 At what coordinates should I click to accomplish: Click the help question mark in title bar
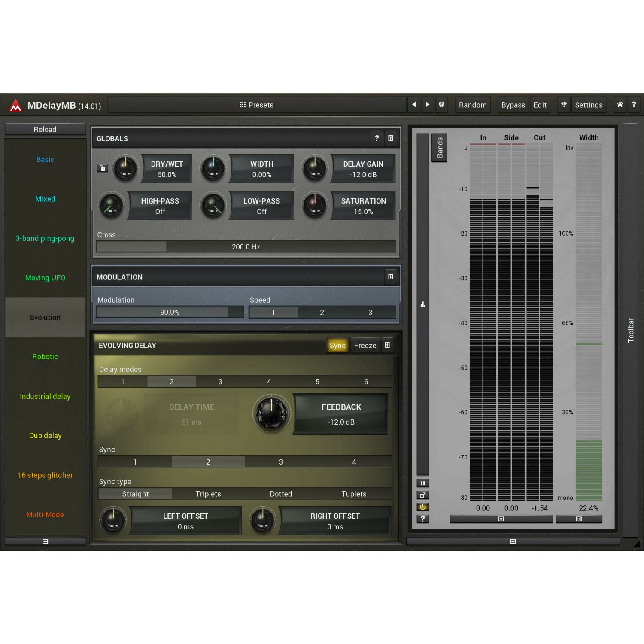coord(634,104)
